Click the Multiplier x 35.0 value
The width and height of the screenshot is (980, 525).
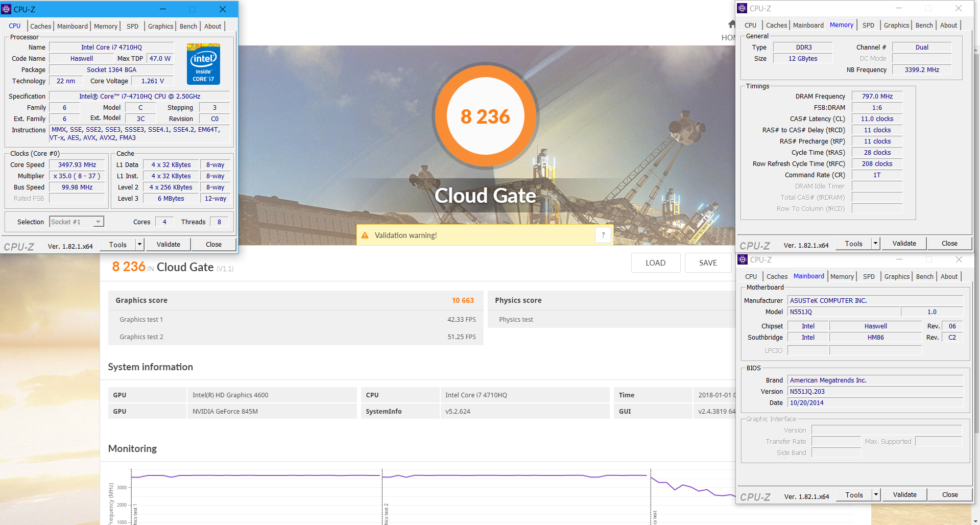77,176
